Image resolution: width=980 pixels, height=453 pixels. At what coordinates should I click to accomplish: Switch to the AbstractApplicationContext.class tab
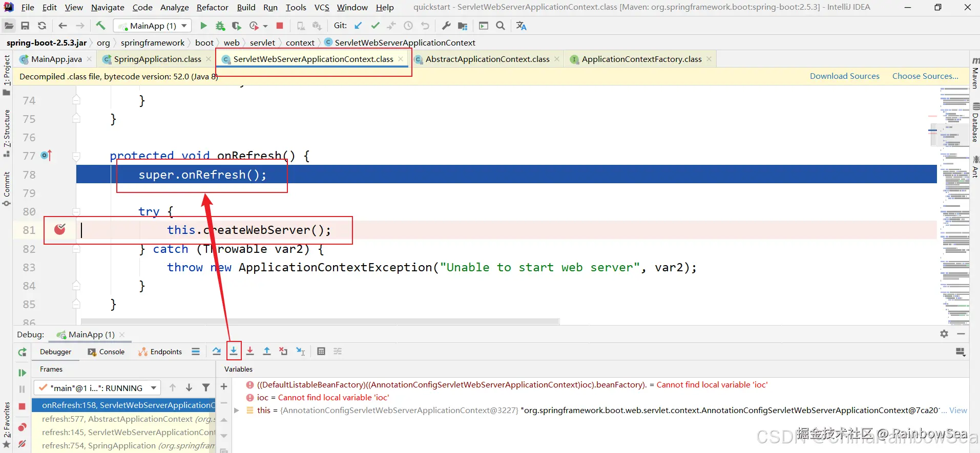tap(487, 59)
